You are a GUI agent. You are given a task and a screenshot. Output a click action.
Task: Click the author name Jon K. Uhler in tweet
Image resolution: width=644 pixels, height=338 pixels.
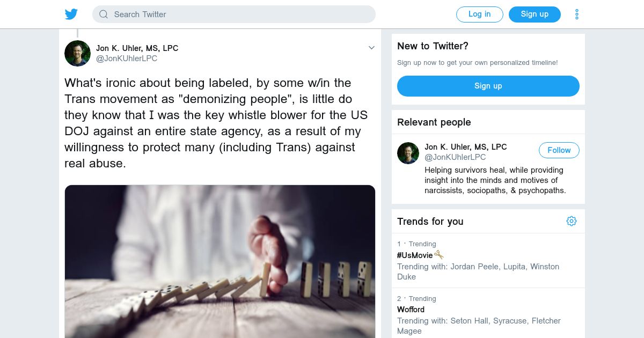pyautogui.click(x=137, y=48)
